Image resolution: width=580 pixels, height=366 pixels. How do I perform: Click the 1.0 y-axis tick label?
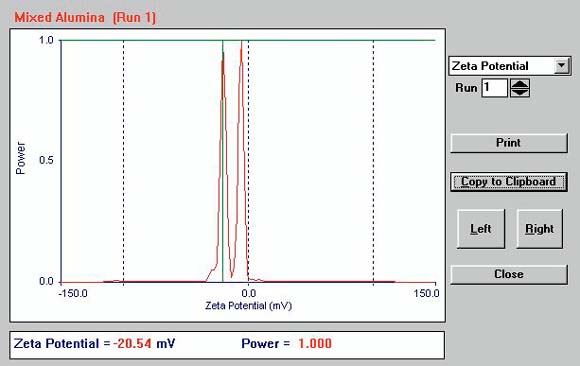tap(46, 40)
